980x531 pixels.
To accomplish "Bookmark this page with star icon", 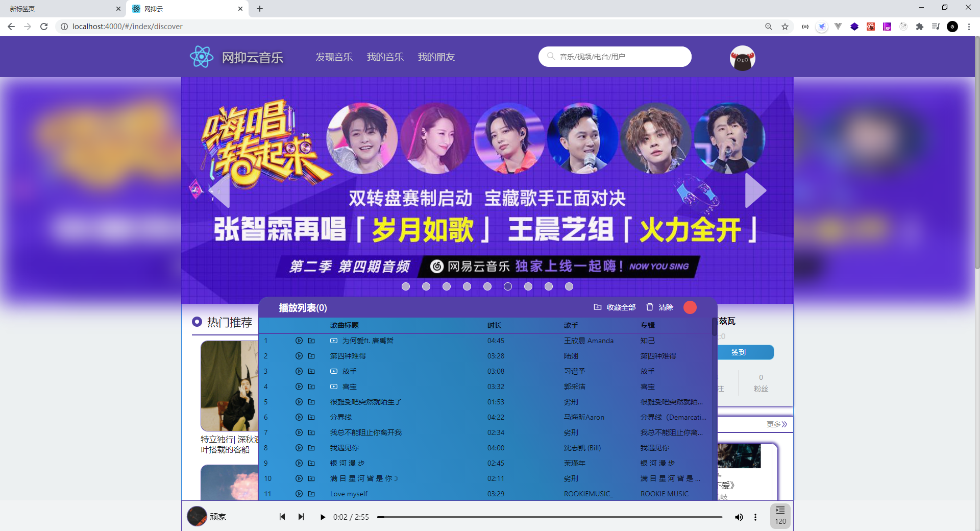I will pos(785,27).
